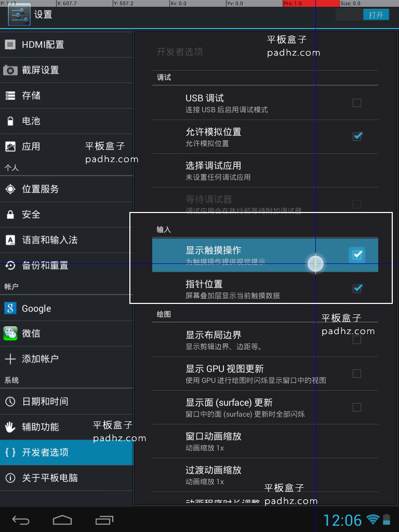The image size is (399, 532).
Task: Tap the Google account icon
Action: tap(10, 309)
